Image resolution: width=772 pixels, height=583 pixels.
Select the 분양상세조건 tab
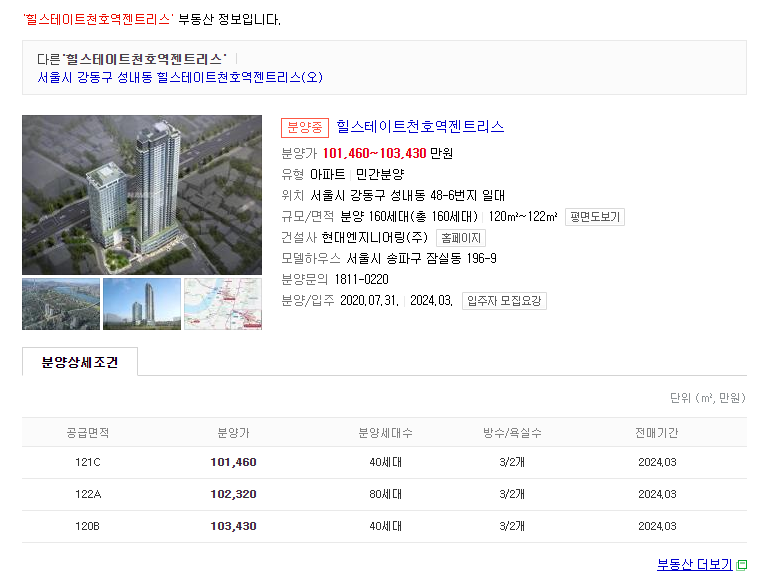[80, 362]
